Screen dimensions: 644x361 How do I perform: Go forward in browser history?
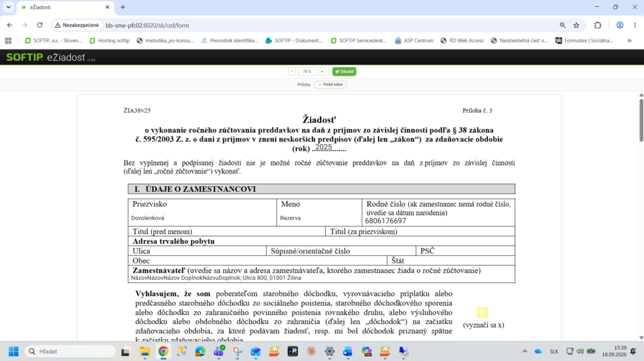click(25, 25)
